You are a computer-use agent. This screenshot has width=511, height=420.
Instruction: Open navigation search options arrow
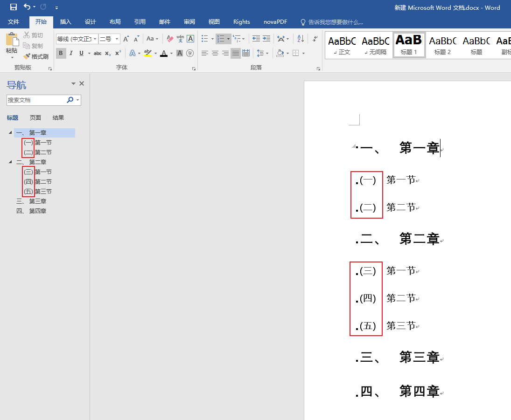77,100
